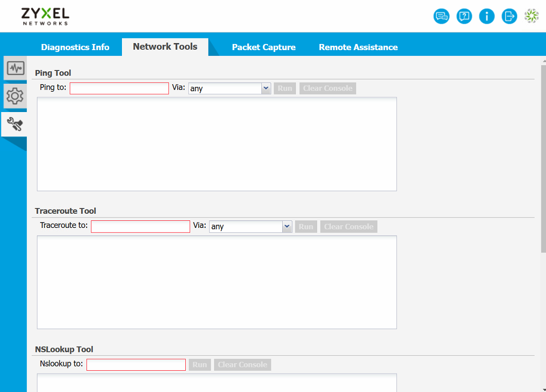Focus the Traceroute to input field
This screenshot has height=392, width=546.
click(x=140, y=226)
